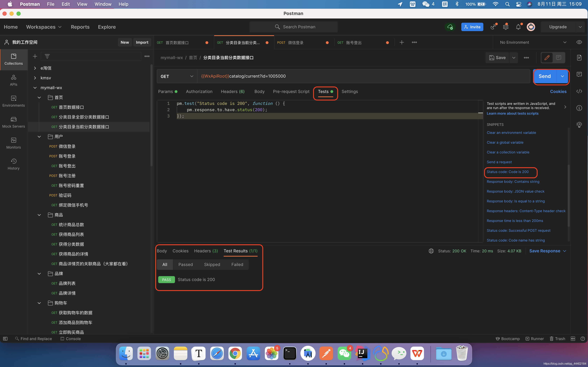Click the plus icon to open new tab
Screen dimensions: 588x367
coord(402,42)
